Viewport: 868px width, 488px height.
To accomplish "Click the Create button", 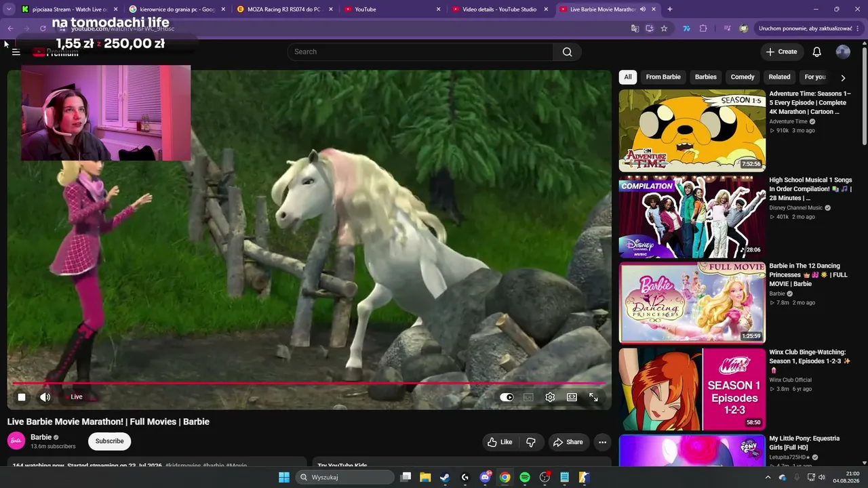I will pyautogui.click(x=781, y=52).
